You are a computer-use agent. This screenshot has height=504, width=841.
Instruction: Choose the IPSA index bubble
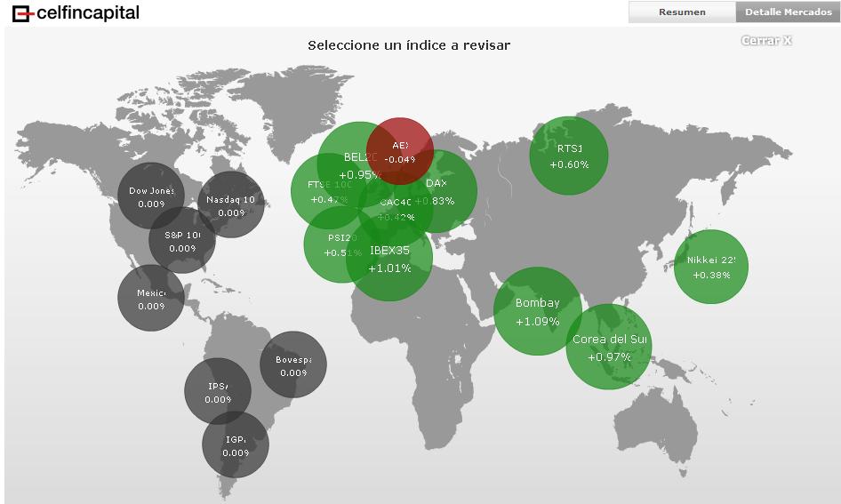coord(218,391)
